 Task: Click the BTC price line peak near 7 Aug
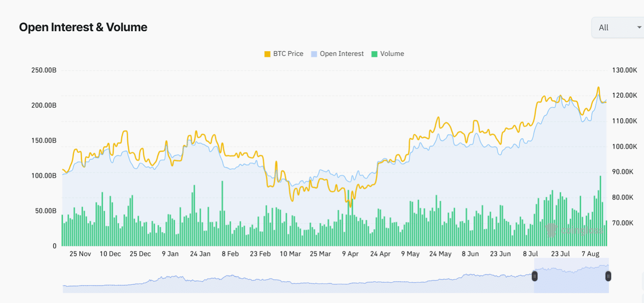pyautogui.click(x=599, y=88)
